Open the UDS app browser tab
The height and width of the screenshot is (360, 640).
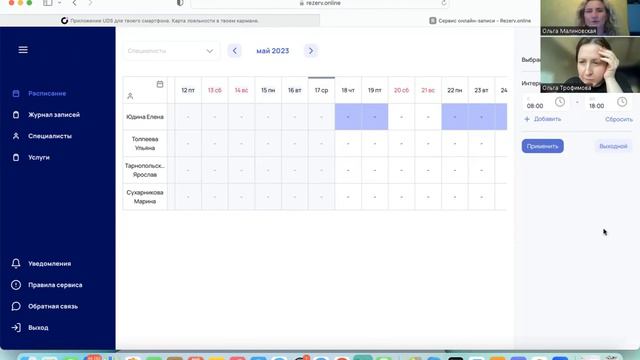(x=160, y=20)
